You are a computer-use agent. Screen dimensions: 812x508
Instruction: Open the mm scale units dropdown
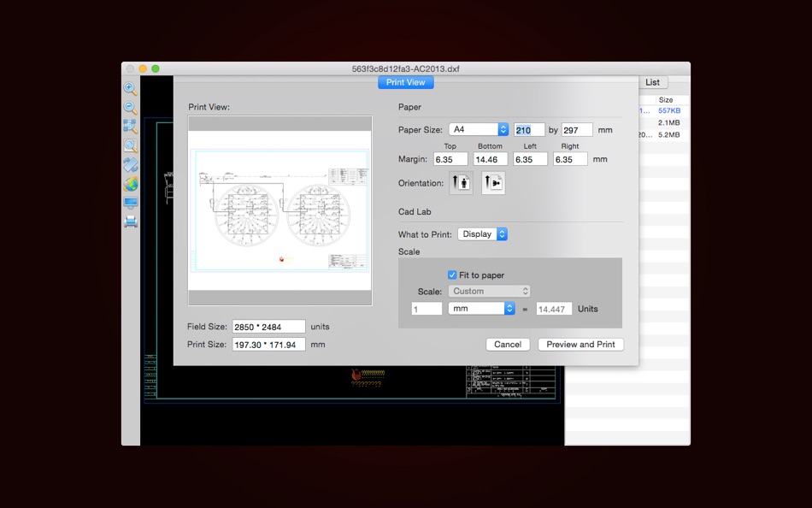pyautogui.click(x=481, y=309)
